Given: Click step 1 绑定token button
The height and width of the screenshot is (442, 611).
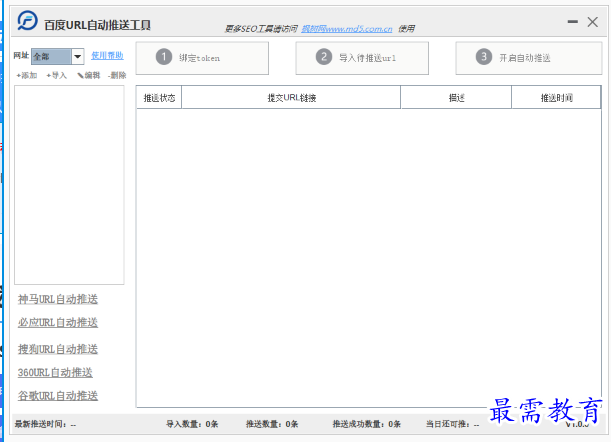Looking at the screenshot, I should [202, 58].
